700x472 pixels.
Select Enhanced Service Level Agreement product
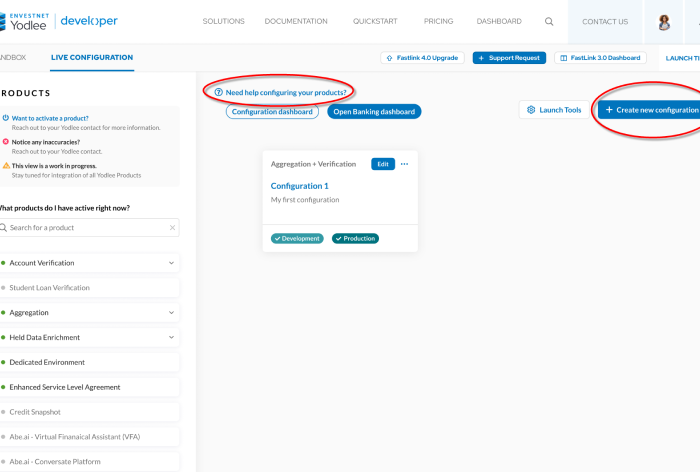click(x=89, y=387)
